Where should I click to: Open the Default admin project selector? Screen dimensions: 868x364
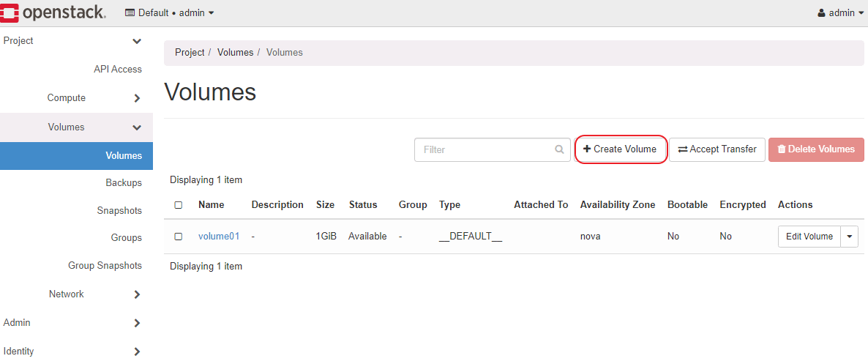tap(170, 13)
